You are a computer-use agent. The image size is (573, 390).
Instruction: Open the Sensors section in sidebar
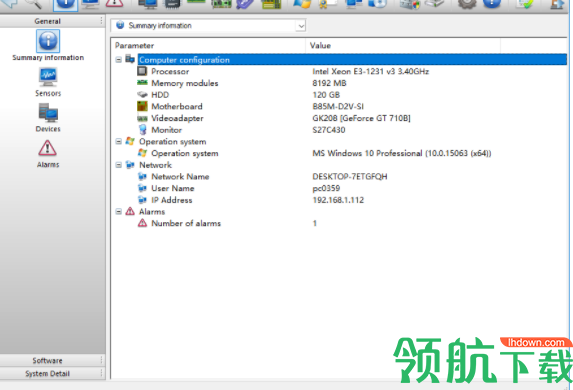[48, 82]
